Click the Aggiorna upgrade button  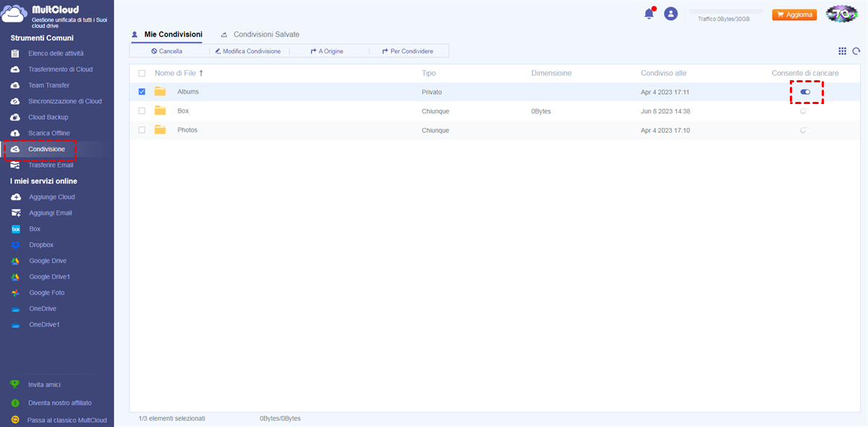coord(794,14)
